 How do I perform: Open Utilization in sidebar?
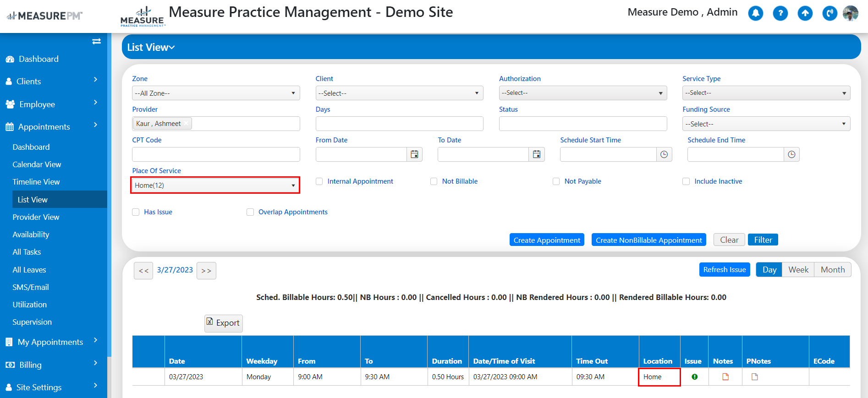pyautogui.click(x=30, y=305)
